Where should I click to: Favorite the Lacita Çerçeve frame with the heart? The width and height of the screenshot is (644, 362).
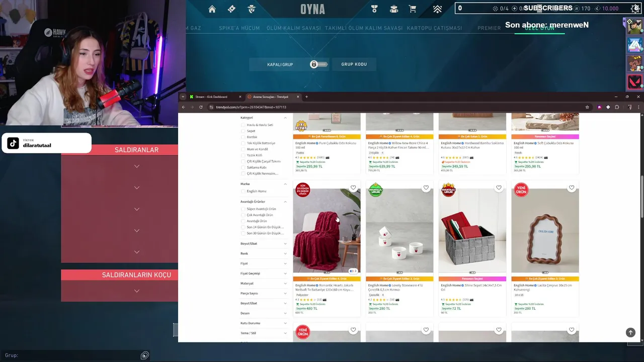572,188
